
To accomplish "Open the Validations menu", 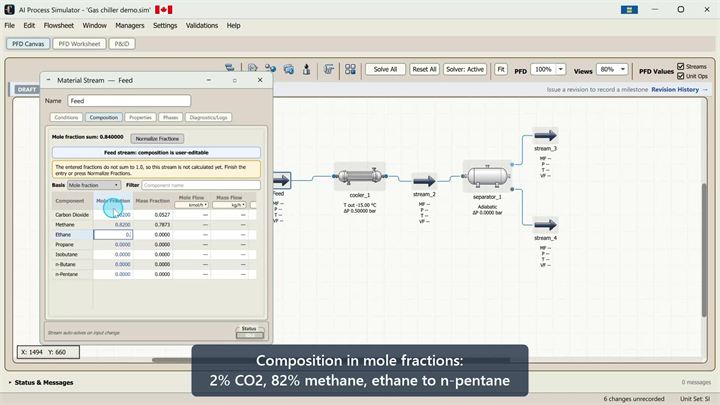I will tap(202, 26).
